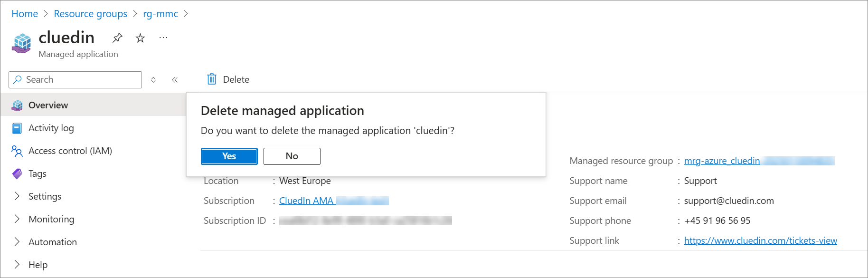Select the West Europe location value
The width and height of the screenshot is (868, 278).
[x=305, y=181]
